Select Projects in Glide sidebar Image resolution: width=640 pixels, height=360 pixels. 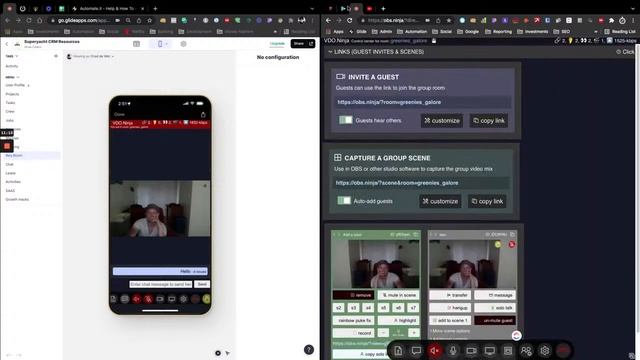pyautogui.click(x=12, y=94)
